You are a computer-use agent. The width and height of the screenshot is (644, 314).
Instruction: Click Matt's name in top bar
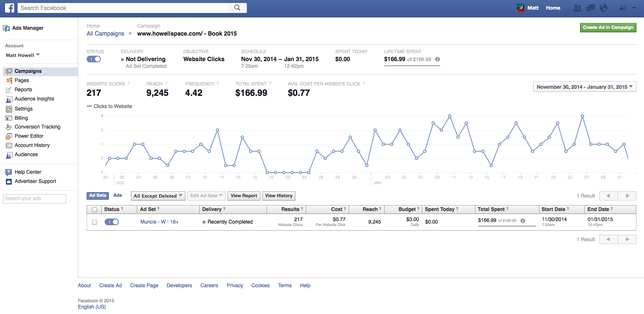pos(533,8)
